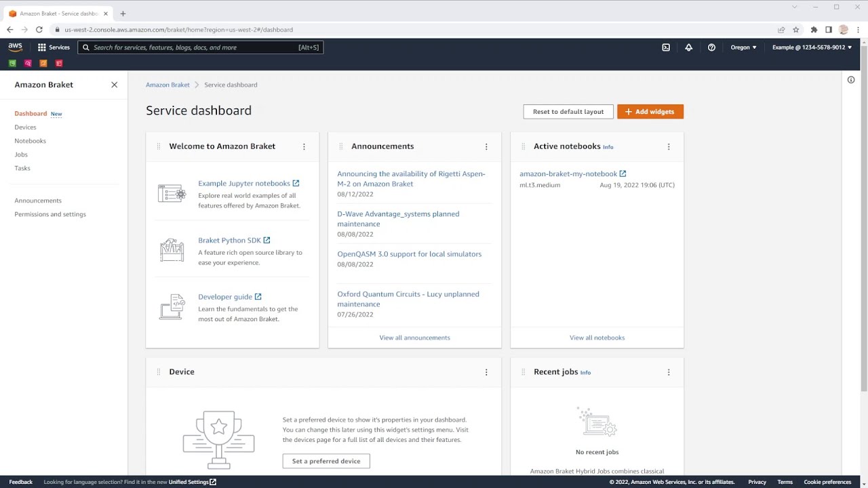This screenshot has height=488, width=868.
Task: Open Cookie preferences in the footer
Action: (827, 482)
